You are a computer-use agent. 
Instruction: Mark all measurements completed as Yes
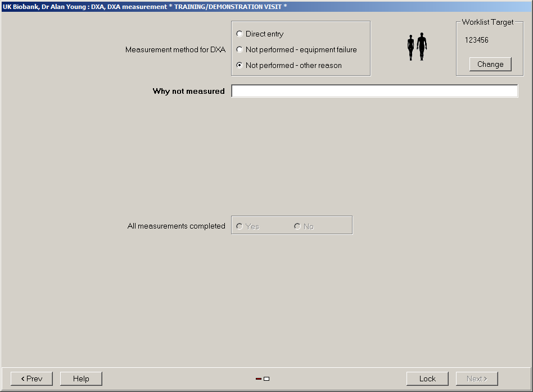pyautogui.click(x=240, y=226)
